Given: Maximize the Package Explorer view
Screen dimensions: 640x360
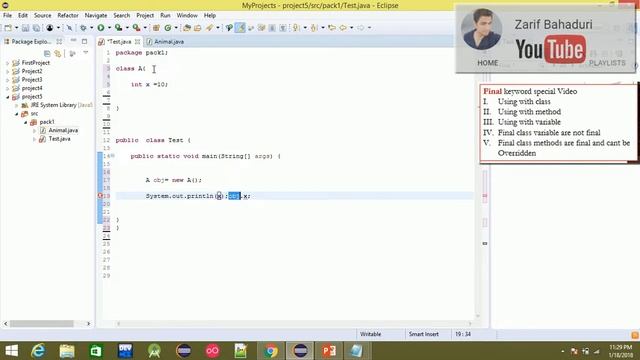Looking at the screenshot, I should [x=84, y=41].
